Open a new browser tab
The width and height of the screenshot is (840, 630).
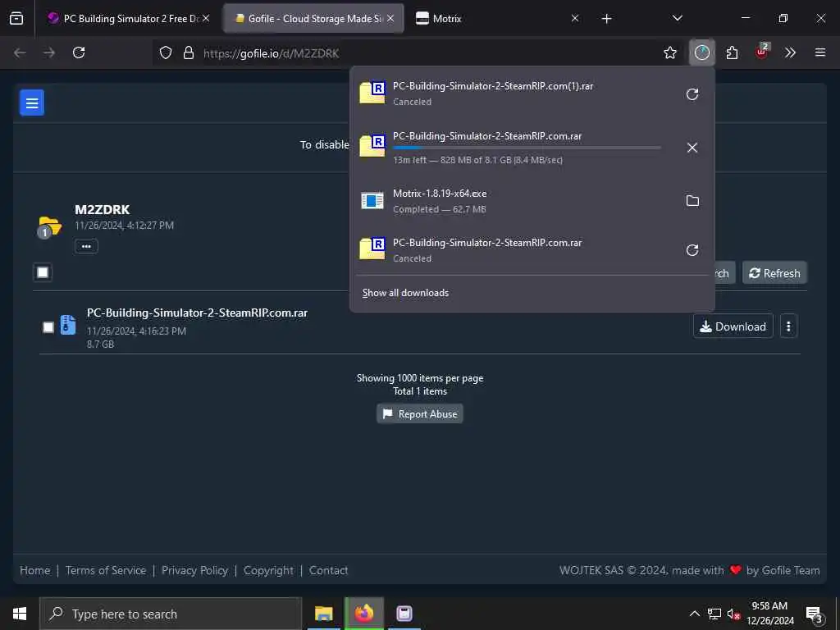point(606,19)
